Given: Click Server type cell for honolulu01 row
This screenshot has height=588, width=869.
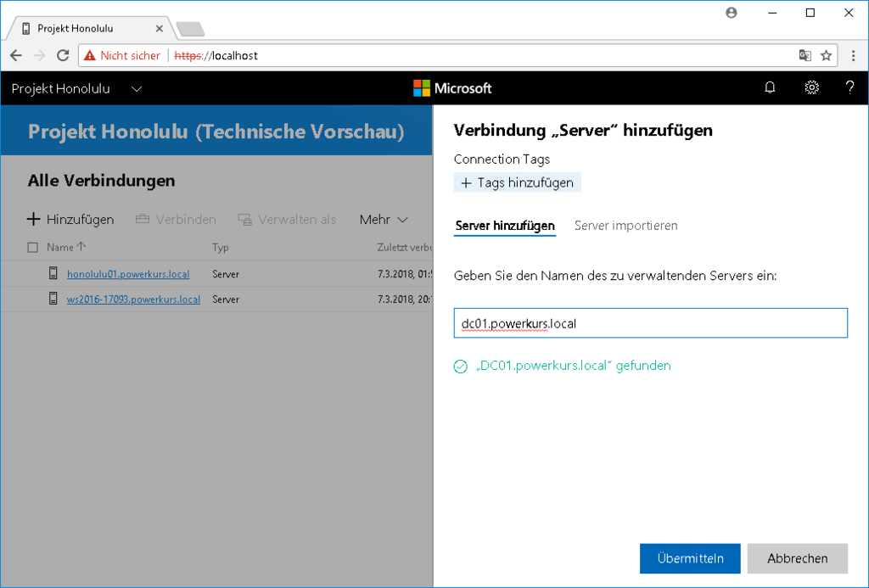Looking at the screenshot, I should pos(226,274).
